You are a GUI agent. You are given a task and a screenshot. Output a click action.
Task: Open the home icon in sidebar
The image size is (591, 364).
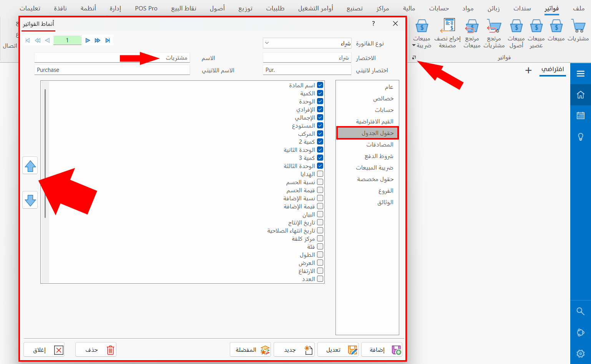point(580,95)
